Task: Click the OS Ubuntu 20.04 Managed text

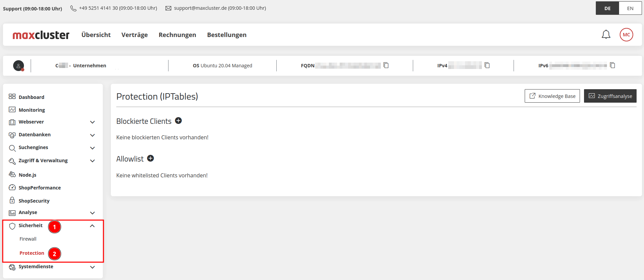Action: [222, 66]
